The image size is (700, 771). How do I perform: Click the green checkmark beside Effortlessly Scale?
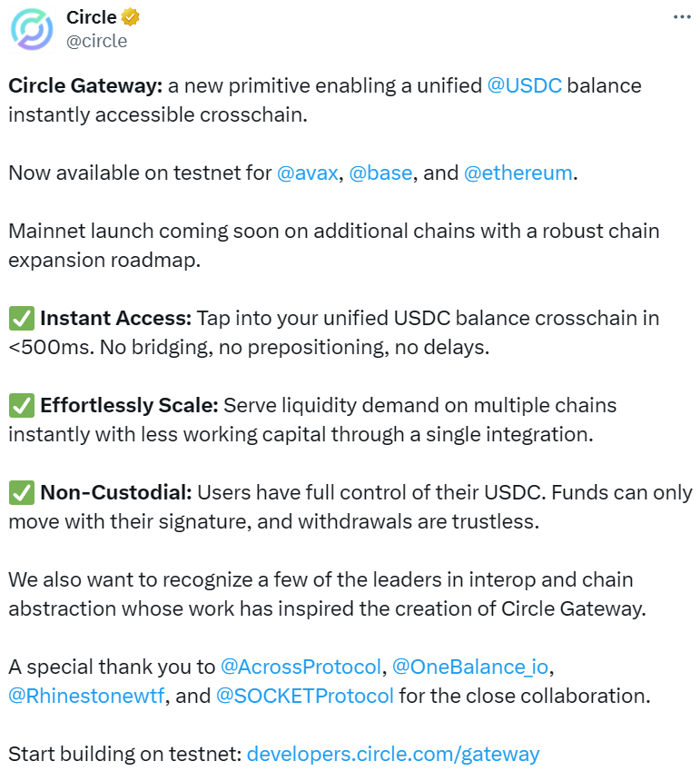[x=21, y=405]
